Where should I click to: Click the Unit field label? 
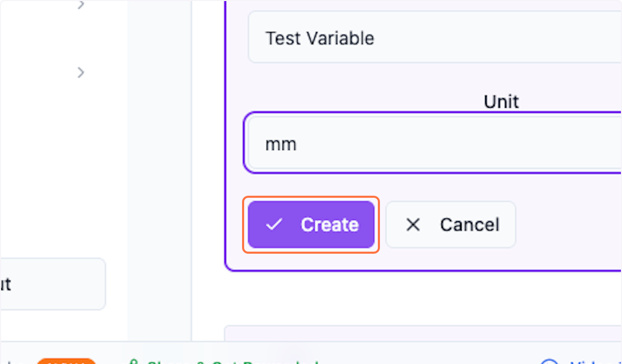pos(500,101)
